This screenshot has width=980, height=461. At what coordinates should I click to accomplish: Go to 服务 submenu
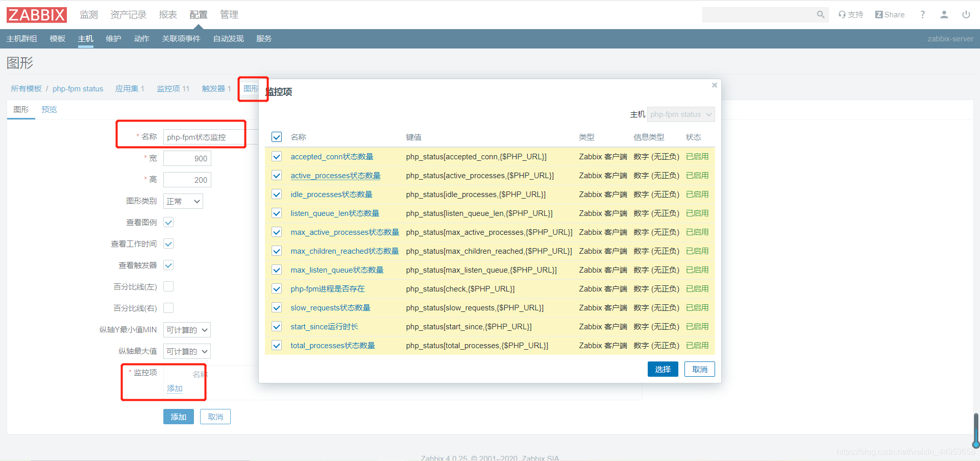click(x=264, y=39)
